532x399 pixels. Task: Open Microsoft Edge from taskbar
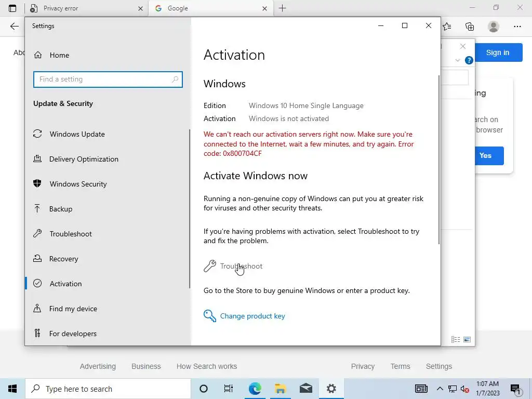pyautogui.click(x=255, y=389)
